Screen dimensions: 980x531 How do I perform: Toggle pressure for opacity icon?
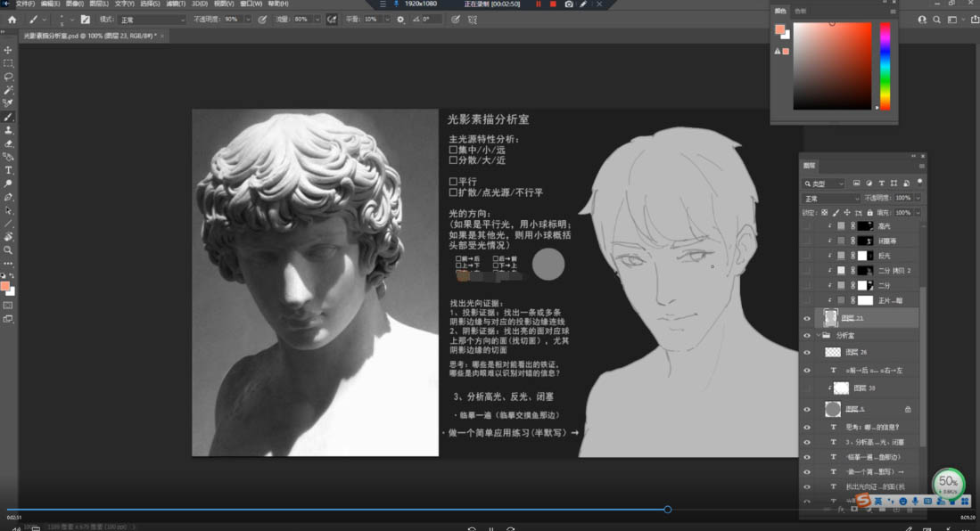[x=262, y=20]
